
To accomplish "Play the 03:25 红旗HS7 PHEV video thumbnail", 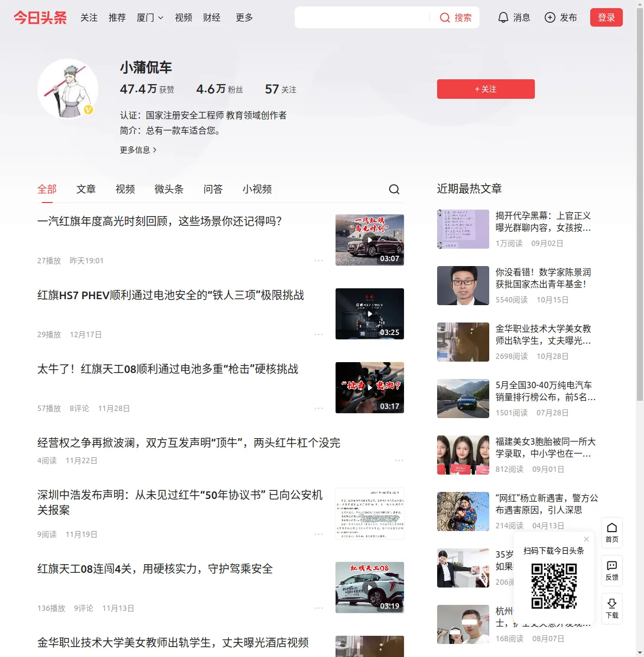I will point(370,314).
